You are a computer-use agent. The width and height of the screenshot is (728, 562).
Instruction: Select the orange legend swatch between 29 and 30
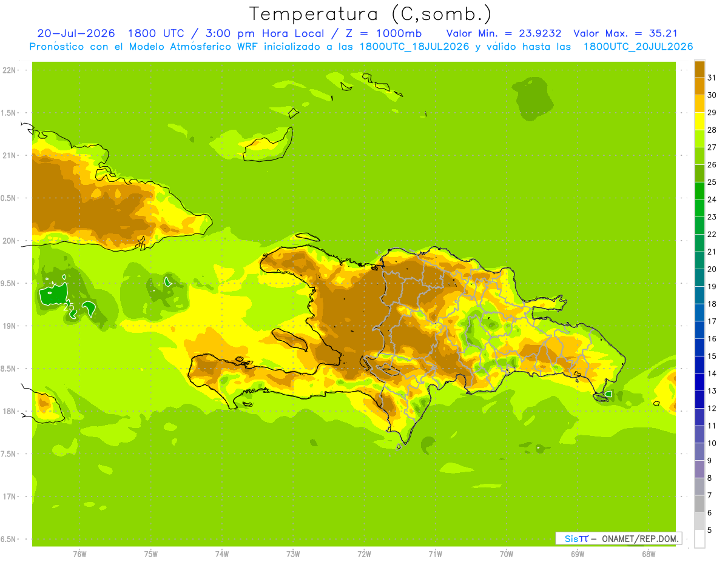(699, 104)
